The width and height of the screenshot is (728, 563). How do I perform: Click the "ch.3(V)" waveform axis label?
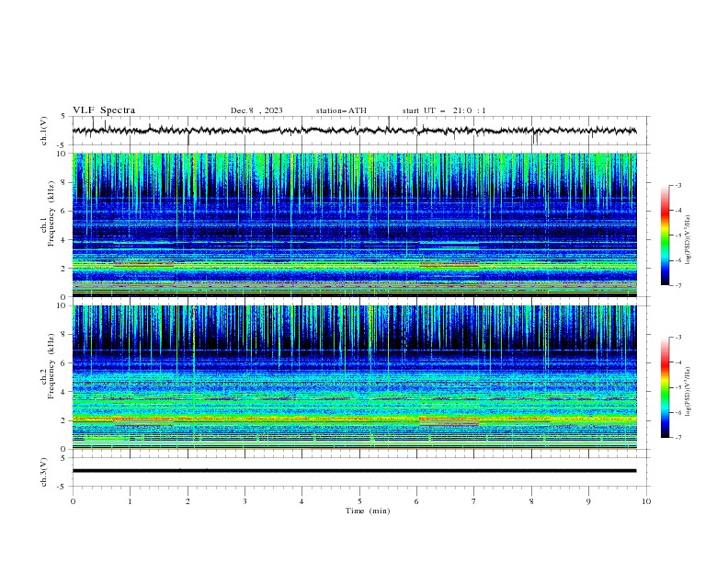click(x=44, y=472)
